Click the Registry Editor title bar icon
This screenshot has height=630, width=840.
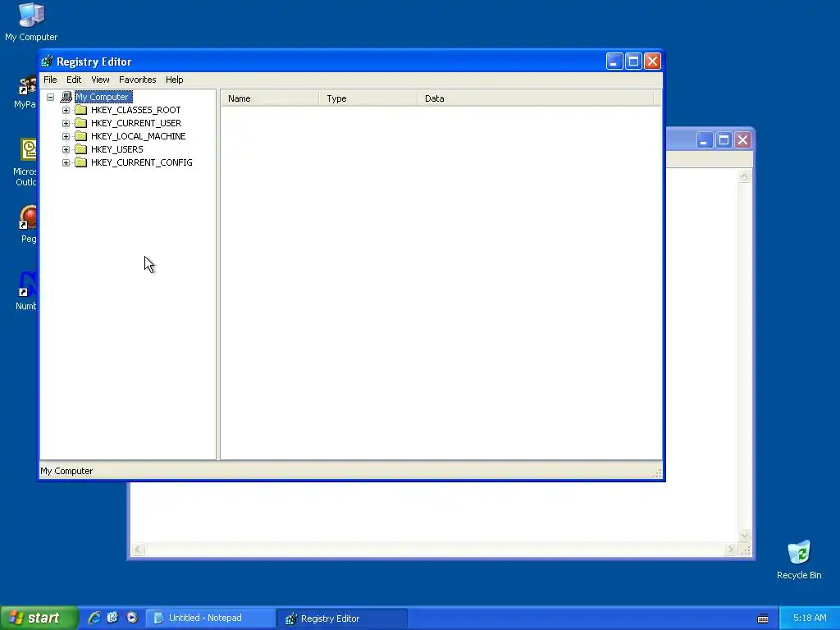(47, 62)
